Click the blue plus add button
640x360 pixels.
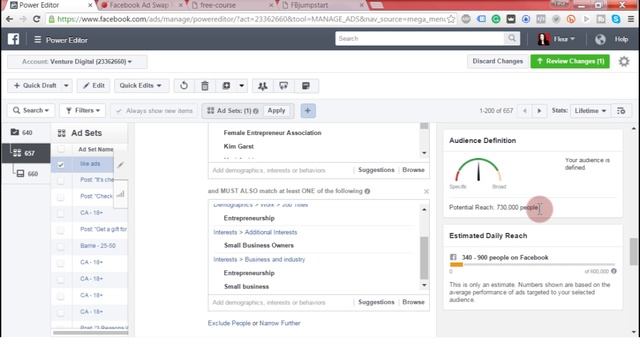pos(308,111)
